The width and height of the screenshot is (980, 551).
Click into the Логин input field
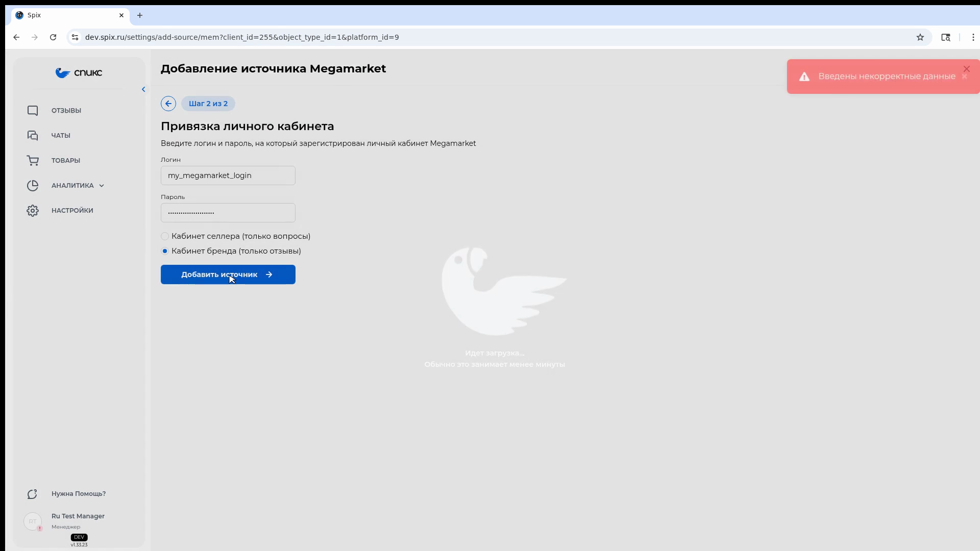click(x=228, y=176)
